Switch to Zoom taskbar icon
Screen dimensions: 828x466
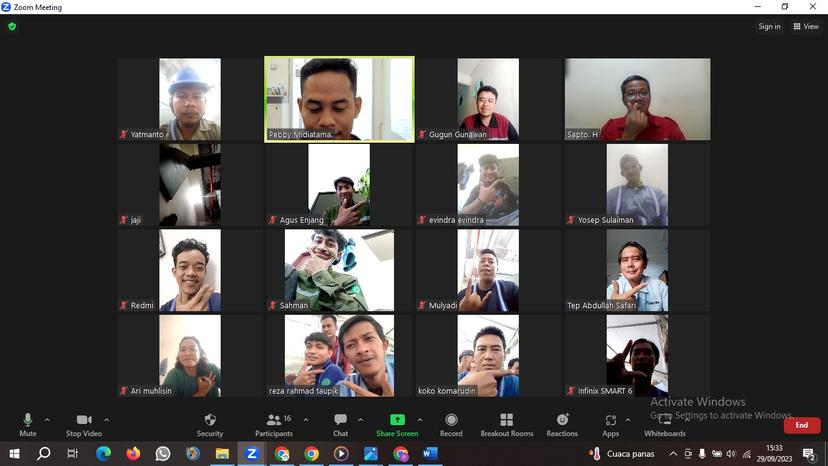point(252,453)
